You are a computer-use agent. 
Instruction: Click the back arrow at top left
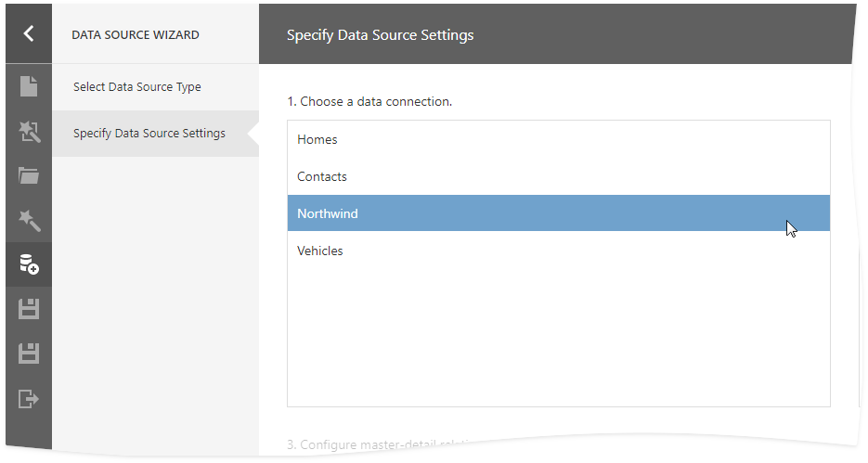[29, 33]
